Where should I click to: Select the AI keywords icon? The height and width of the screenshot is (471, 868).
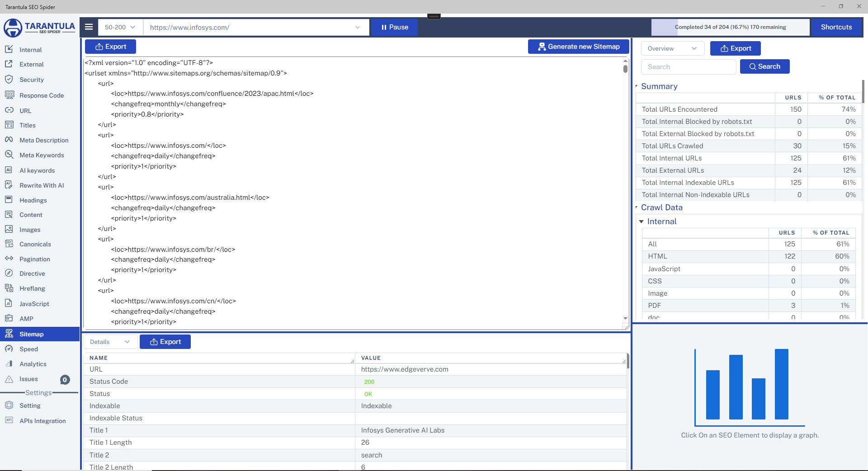tap(9, 170)
